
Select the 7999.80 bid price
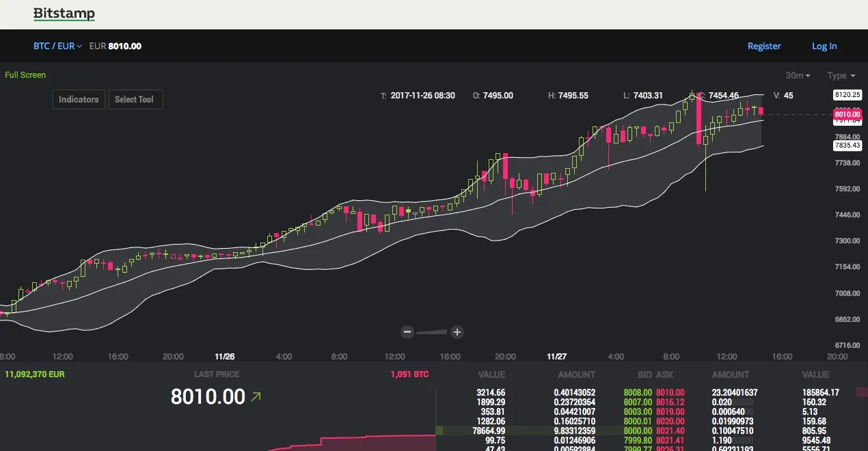pyautogui.click(x=637, y=441)
